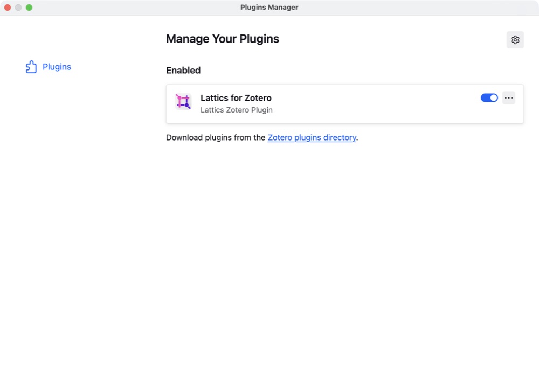The width and height of the screenshot is (539, 392).
Task: Click the Plugins puzzle-piece icon in sidebar
Action: 31,67
